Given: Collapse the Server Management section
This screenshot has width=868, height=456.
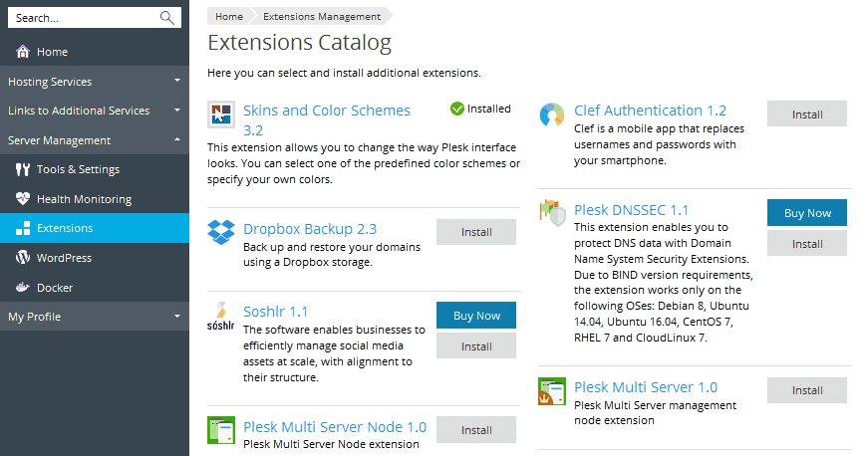Looking at the screenshot, I should [94, 140].
